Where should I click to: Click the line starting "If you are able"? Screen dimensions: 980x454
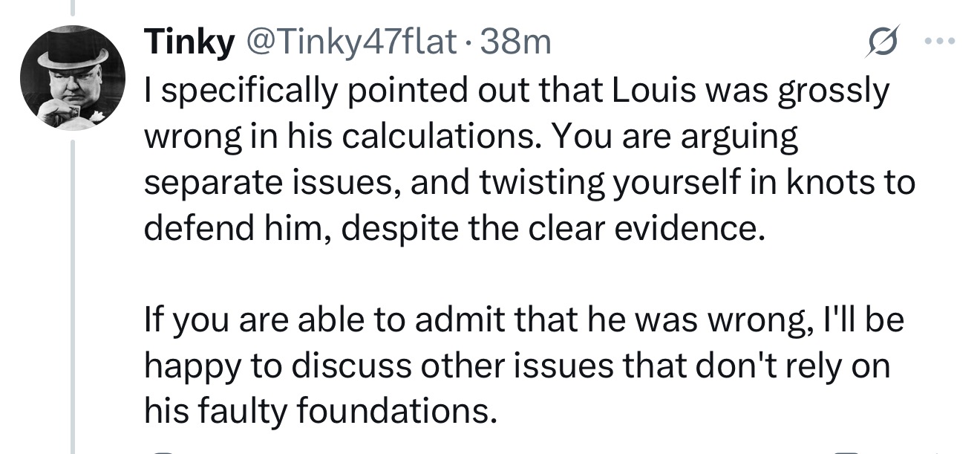click(523, 320)
